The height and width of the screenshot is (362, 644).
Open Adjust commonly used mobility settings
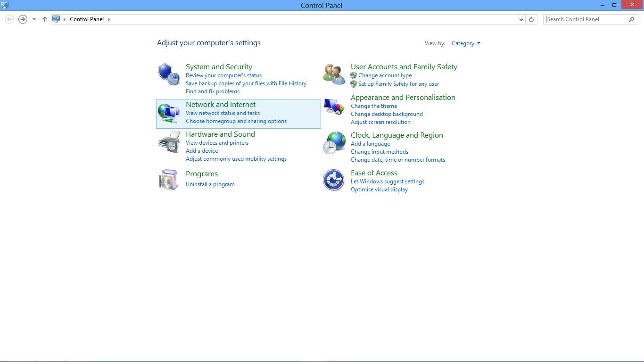click(x=236, y=159)
